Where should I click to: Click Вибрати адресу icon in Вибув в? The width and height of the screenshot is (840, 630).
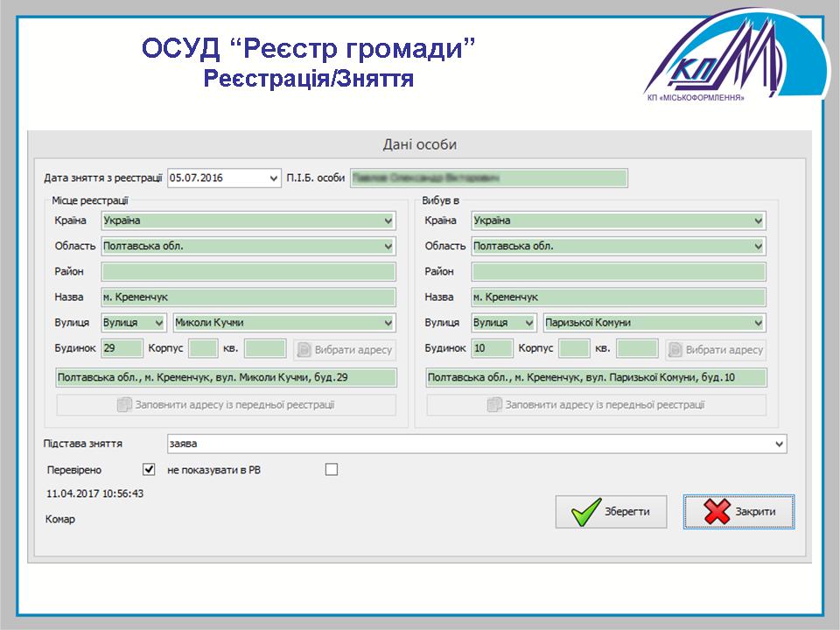(675, 350)
